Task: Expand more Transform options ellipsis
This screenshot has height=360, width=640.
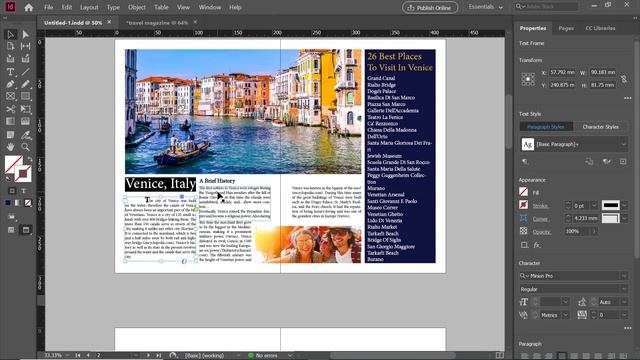Action: (x=627, y=98)
